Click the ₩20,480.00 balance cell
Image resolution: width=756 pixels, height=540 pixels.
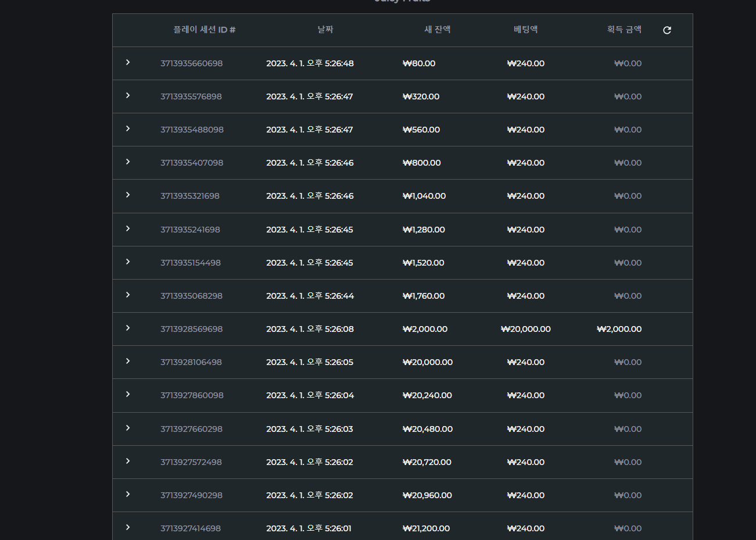point(428,429)
